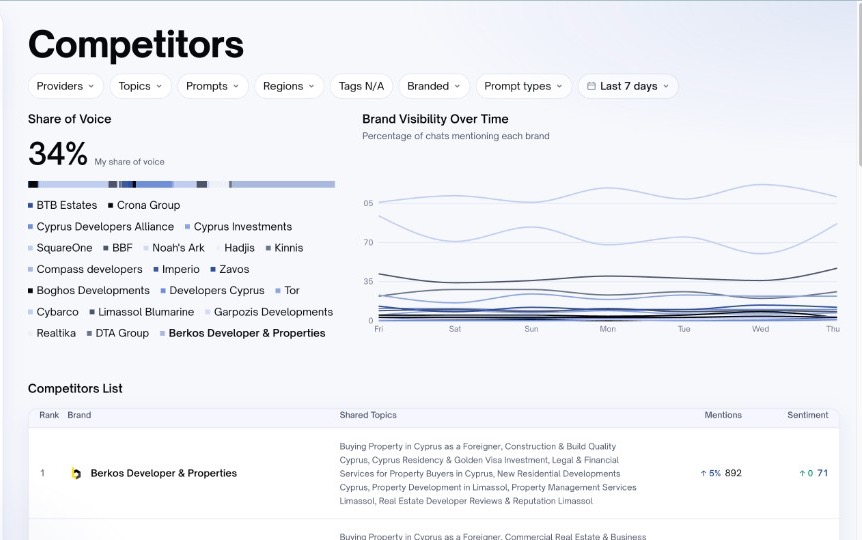This screenshot has width=862, height=540.
Task: Select Cyprus Investments legend entry
Action: [x=239, y=227]
